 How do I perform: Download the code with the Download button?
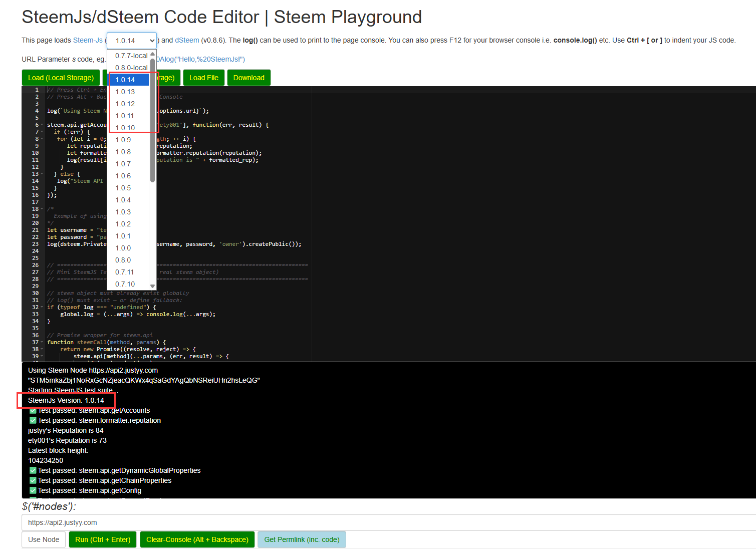249,78
